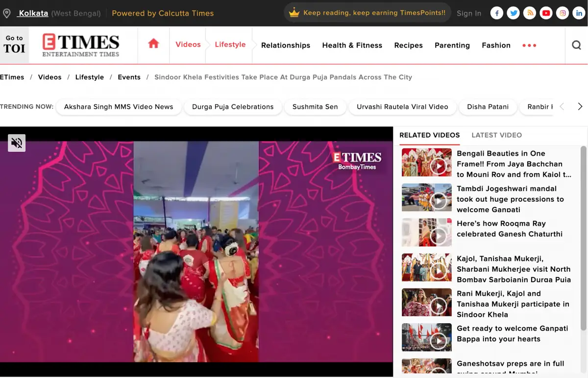This screenshot has width=588, height=378.
Task: Open the RSS feed icon
Action: click(530, 13)
